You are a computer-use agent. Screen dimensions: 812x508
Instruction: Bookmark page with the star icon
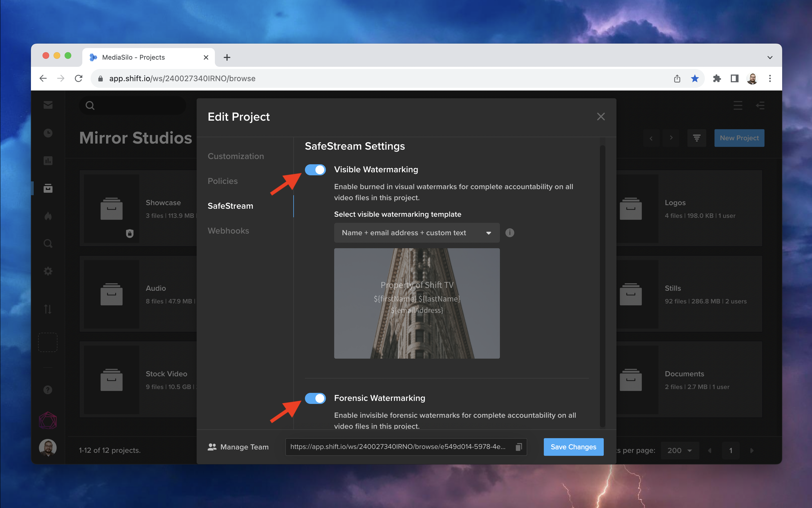[695, 79]
